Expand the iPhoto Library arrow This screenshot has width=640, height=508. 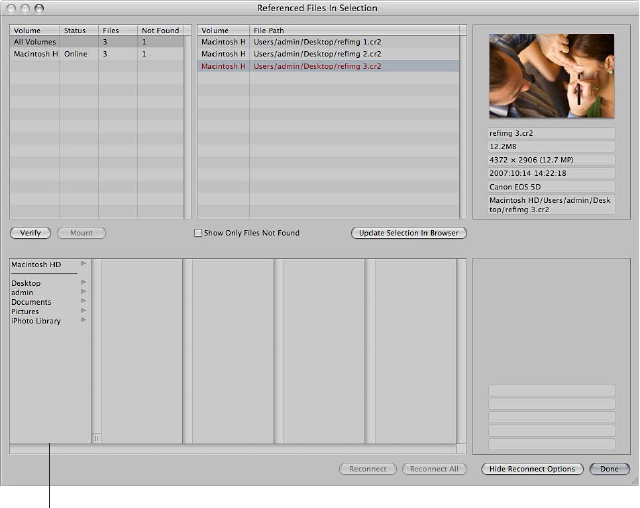[83, 320]
